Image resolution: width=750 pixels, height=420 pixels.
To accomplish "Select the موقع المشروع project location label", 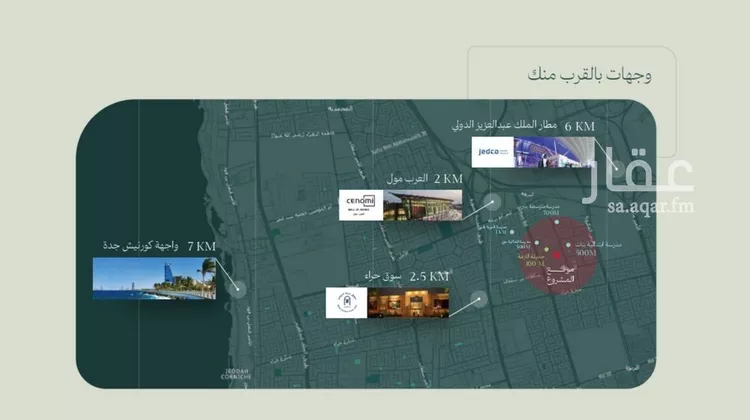I will coord(561,274).
